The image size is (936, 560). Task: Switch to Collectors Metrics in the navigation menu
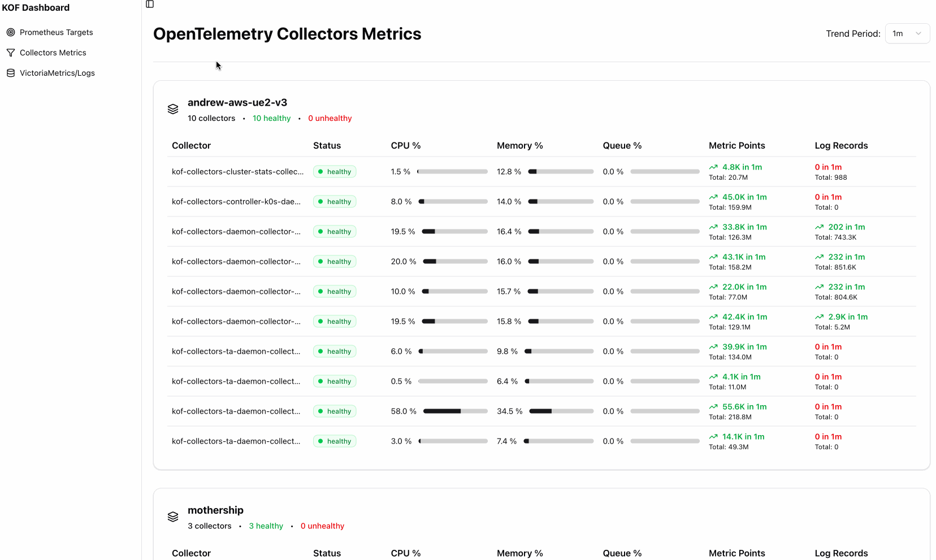53,52
